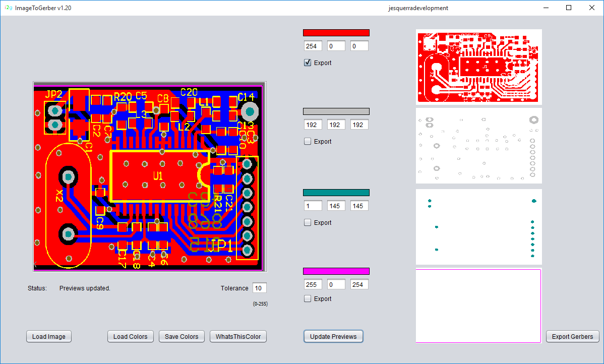Edit magenta layer green value 0

point(336,285)
